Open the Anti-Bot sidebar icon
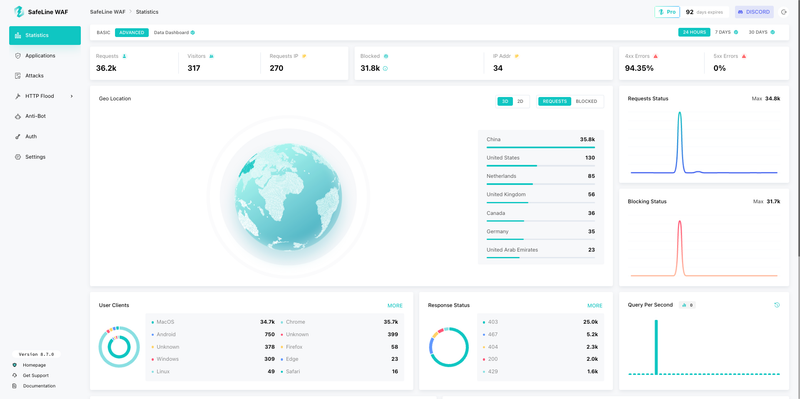Viewport: 800px width, 399px height. [x=18, y=116]
